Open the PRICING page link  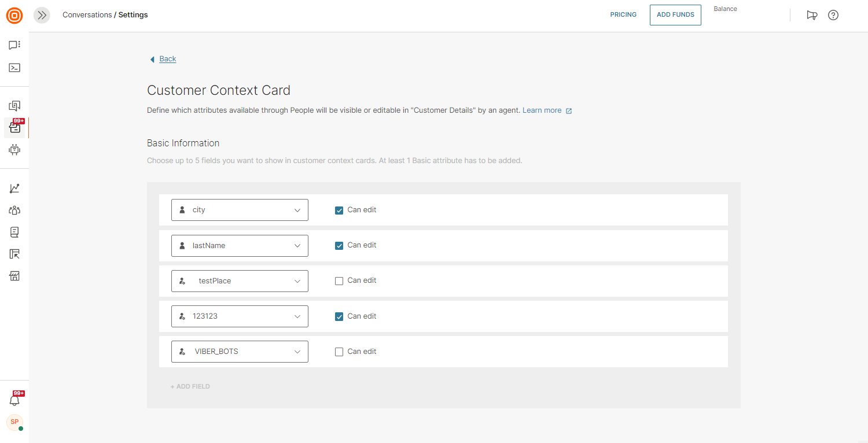(x=623, y=15)
